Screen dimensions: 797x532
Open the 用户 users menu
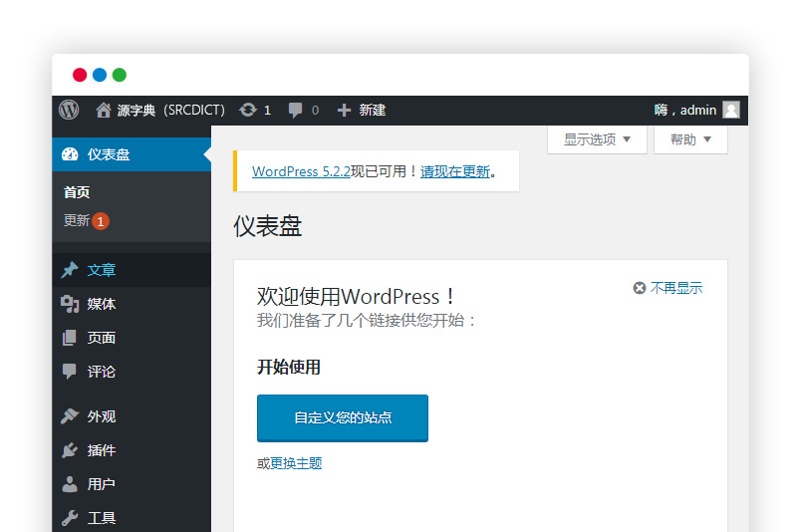[x=132, y=484]
